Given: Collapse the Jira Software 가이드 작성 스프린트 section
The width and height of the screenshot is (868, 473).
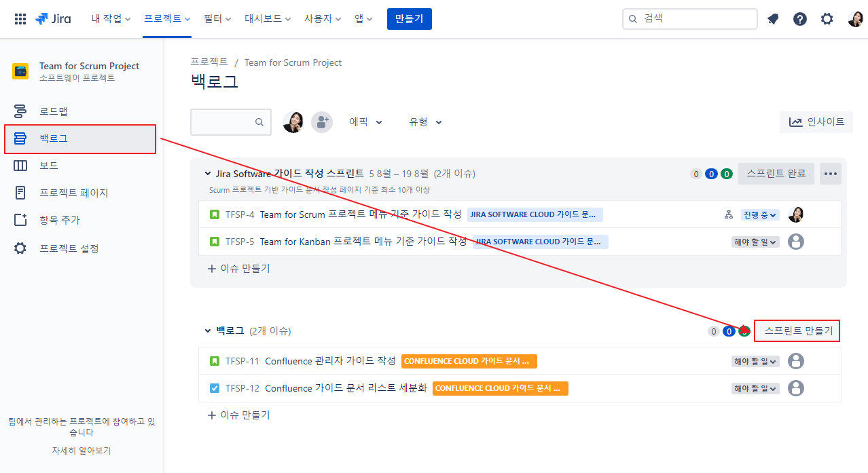Looking at the screenshot, I should click(x=208, y=174).
